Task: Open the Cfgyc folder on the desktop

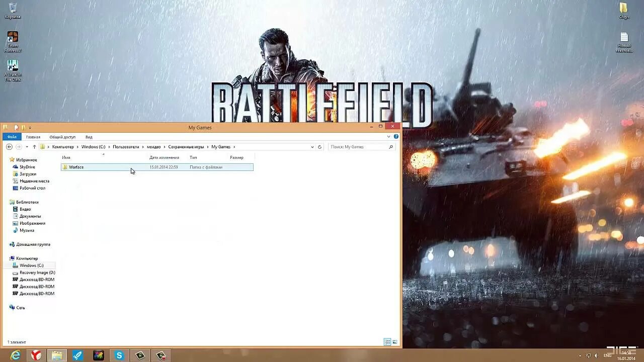Action: pos(624,11)
